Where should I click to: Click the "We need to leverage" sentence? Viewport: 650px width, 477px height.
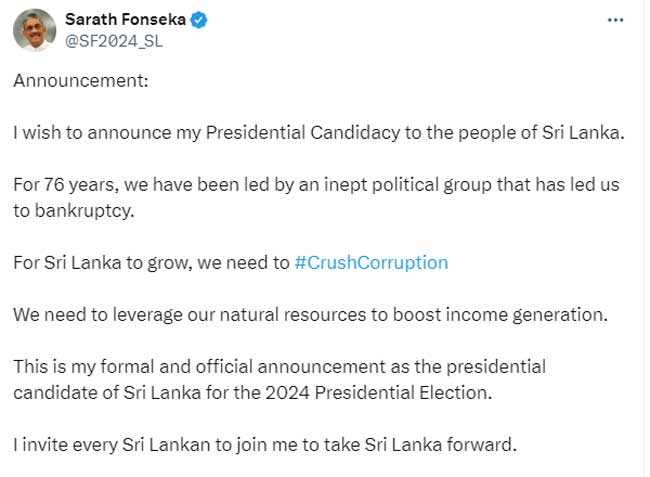point(310,315)
